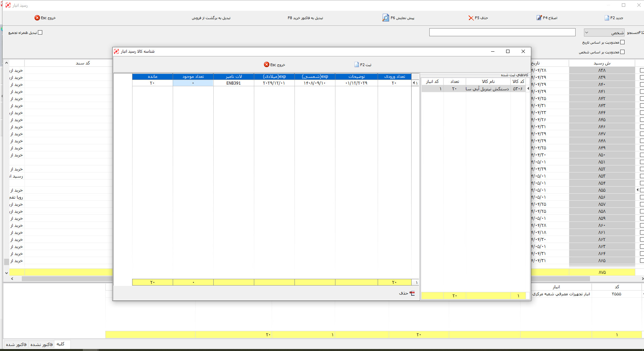The image size is (644, 351).
Task: Select receipt number ۸۴۷ row
Action: 602,134
